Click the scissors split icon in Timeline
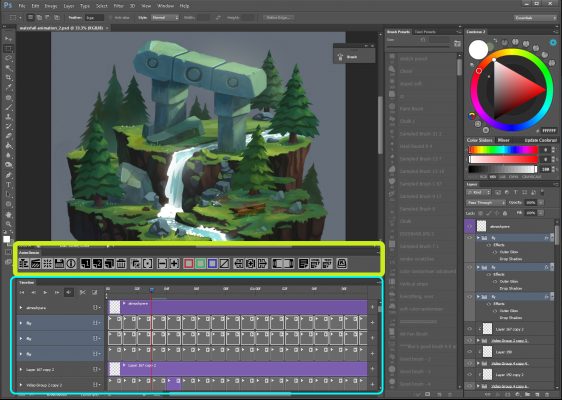The width and height of the screenshot is (562, 400). [82, 292]
